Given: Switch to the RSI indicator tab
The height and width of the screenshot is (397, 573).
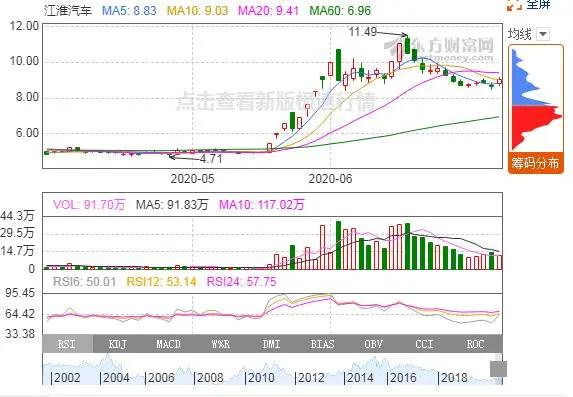Looking at the screenshot, I should 68,344.
